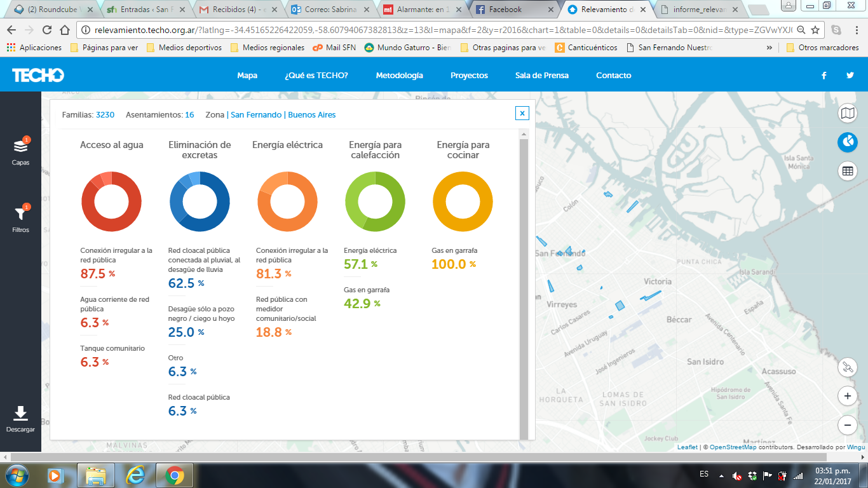Open Mail SFN bookmark
This screenshot has height=488, width=868.
click(334, 48)
